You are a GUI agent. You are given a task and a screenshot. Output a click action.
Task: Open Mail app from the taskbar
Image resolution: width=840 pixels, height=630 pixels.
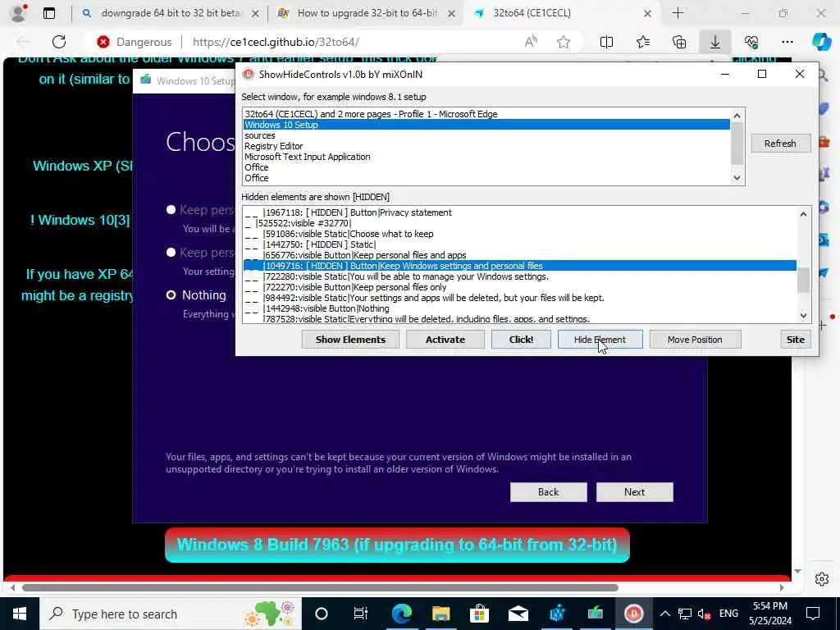[x=518, y=614]
